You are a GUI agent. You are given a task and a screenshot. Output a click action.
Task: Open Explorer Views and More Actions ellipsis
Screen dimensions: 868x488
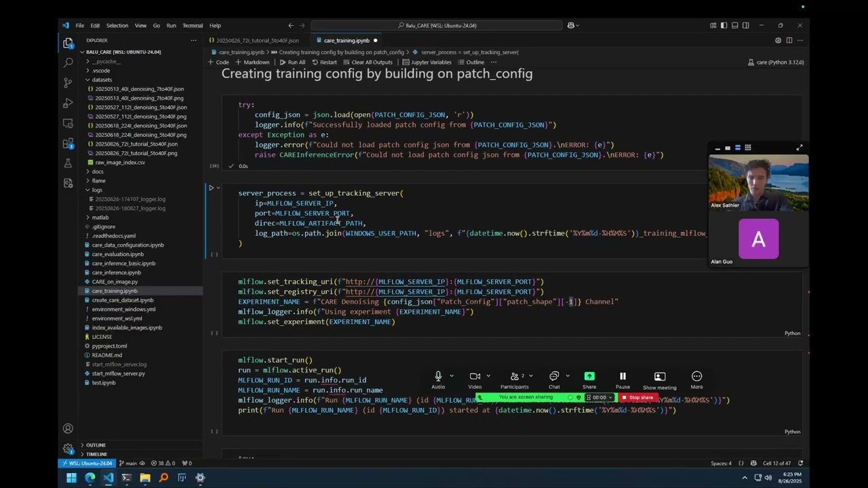(x=193, y=41)
